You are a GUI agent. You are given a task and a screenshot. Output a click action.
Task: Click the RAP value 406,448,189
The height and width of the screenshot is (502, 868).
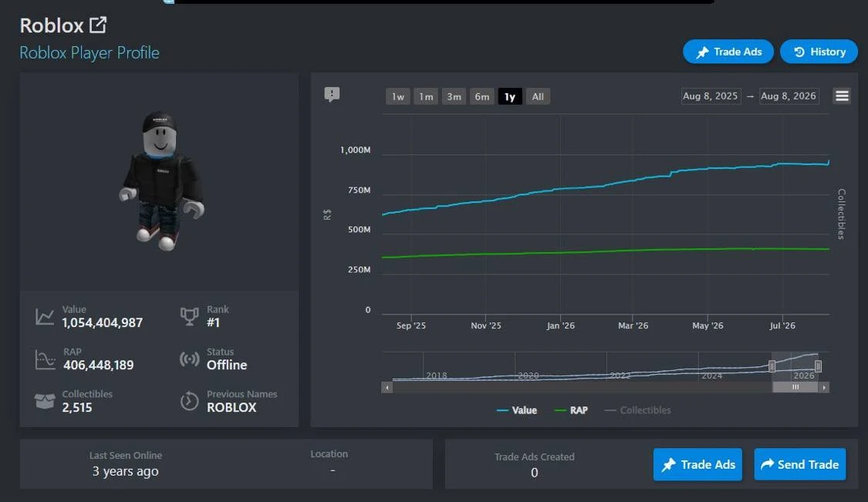tap(99, 366)
